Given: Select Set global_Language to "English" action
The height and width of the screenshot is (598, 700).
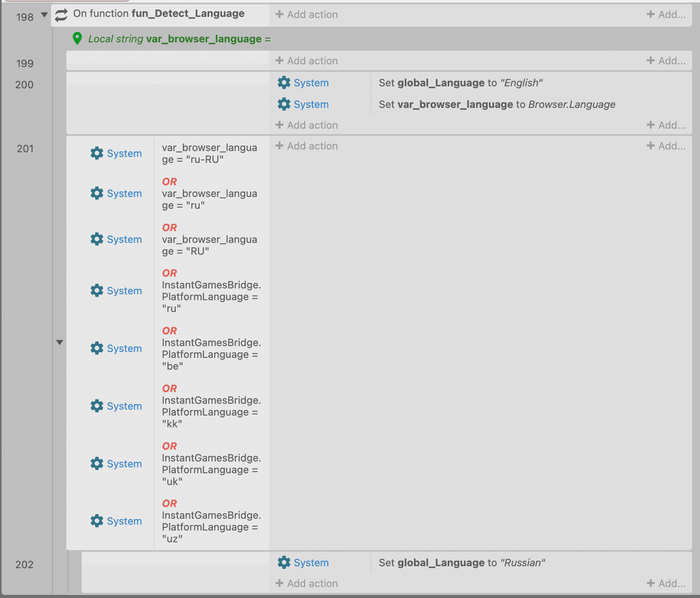Looking at the screenshot, I should pyautogui.click(x=461, y=83).
